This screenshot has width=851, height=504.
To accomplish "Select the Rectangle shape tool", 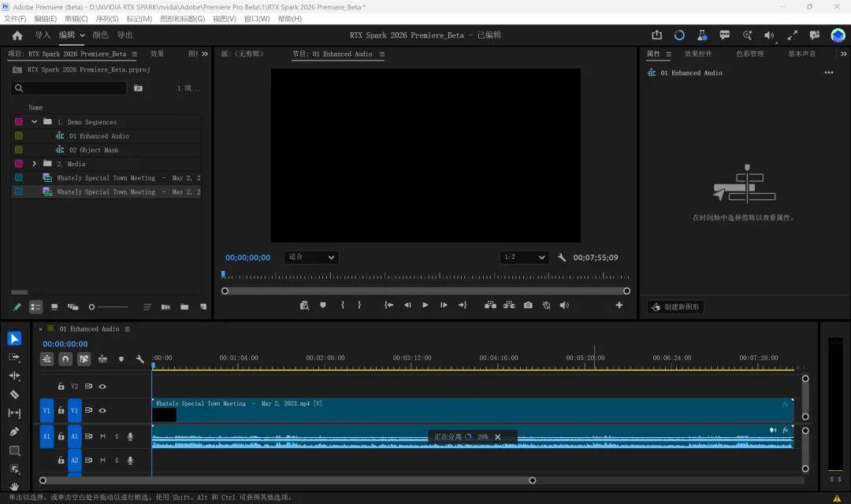I will click(x=15, y=450).
